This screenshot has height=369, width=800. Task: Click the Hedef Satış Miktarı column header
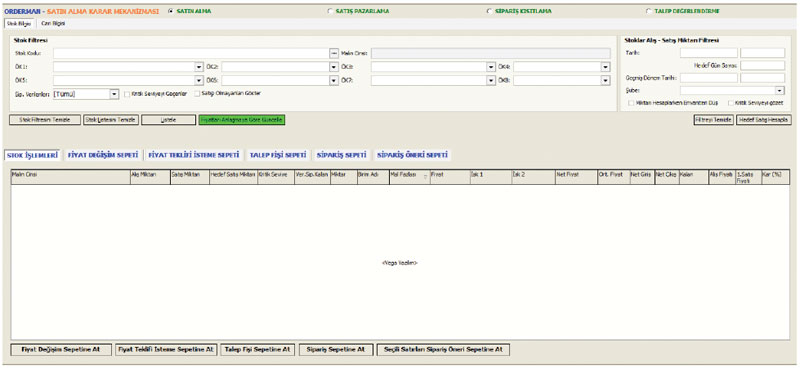click(233, 177)
